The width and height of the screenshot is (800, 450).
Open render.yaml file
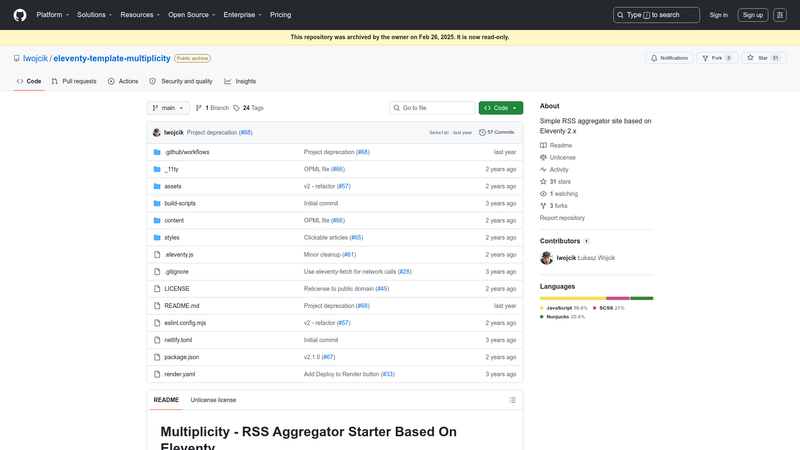coord(180,374)
